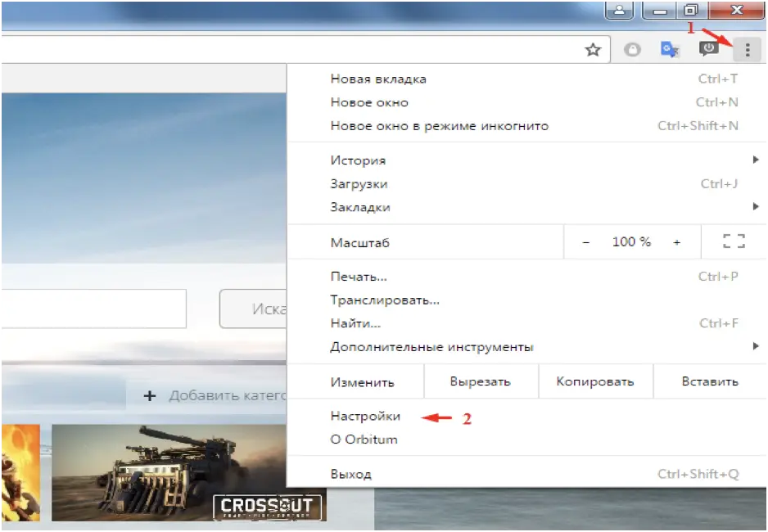Click the lock icon left of Translate
Viewport: 768px width, 532px height.
pos(632,49)
